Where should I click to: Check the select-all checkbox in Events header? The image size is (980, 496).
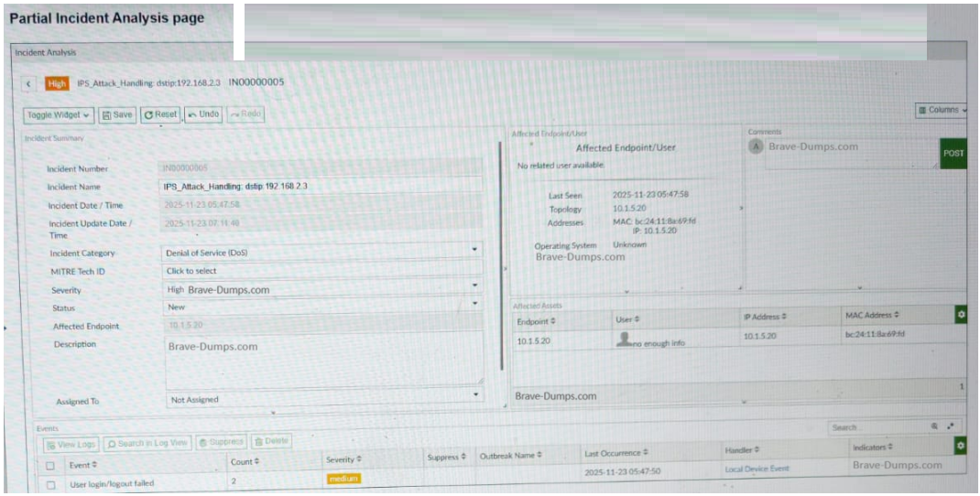(x=51, y=465)
